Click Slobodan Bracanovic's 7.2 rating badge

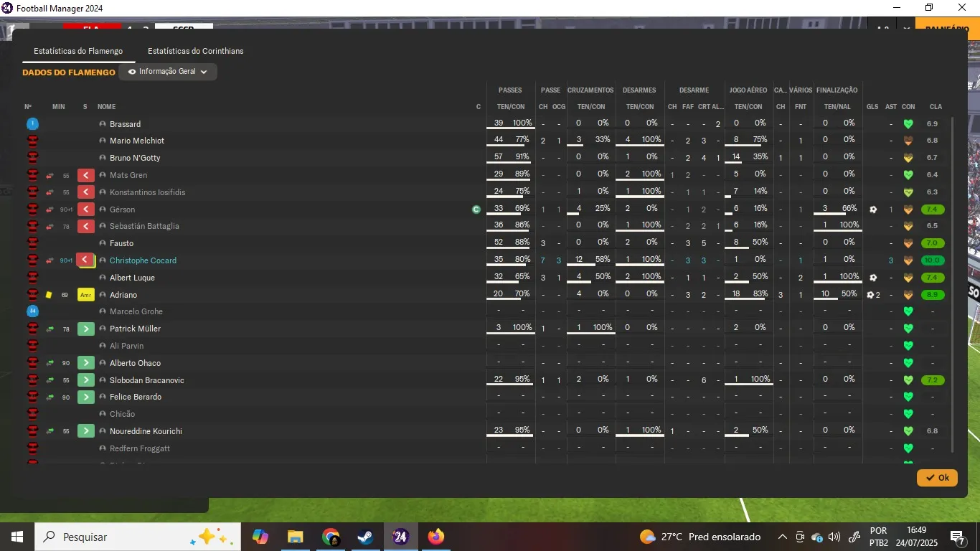(933, 380)
